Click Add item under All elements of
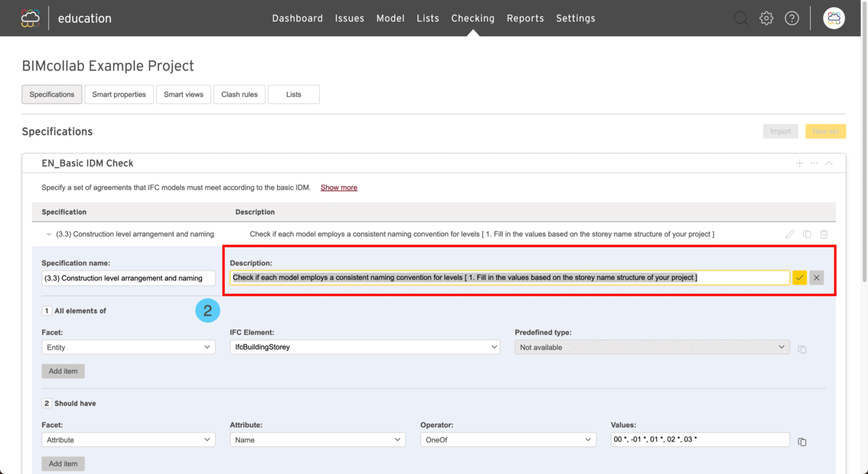The width and height of the screenshot is (868, 474). [x=64, y=371]
